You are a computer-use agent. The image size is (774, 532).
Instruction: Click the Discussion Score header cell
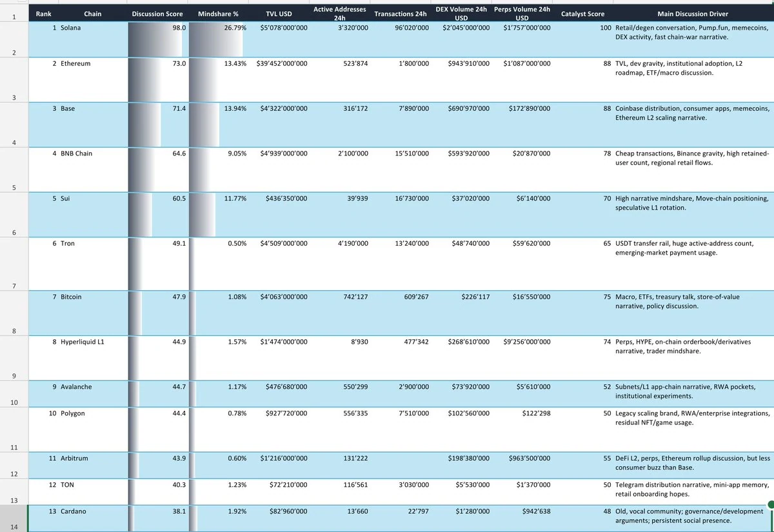(x=157, y=14)
